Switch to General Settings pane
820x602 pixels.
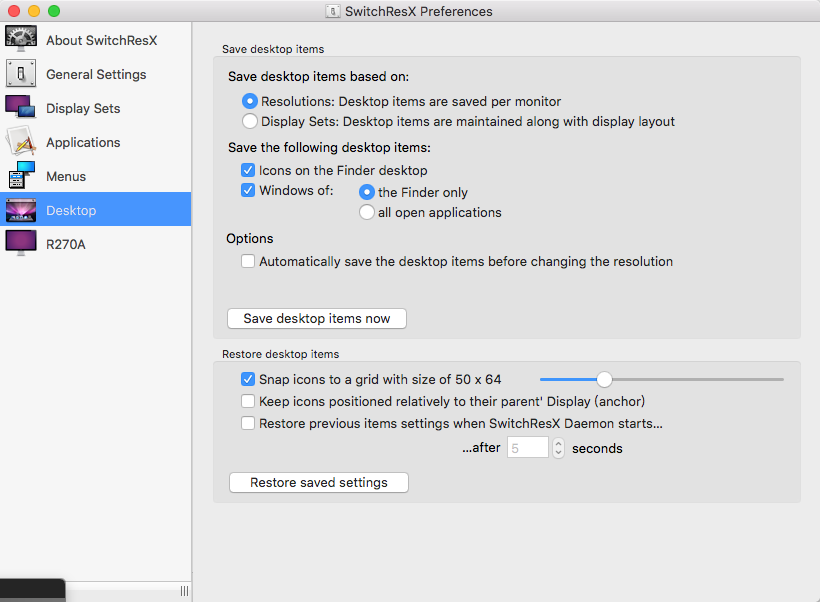click(96, 74)
